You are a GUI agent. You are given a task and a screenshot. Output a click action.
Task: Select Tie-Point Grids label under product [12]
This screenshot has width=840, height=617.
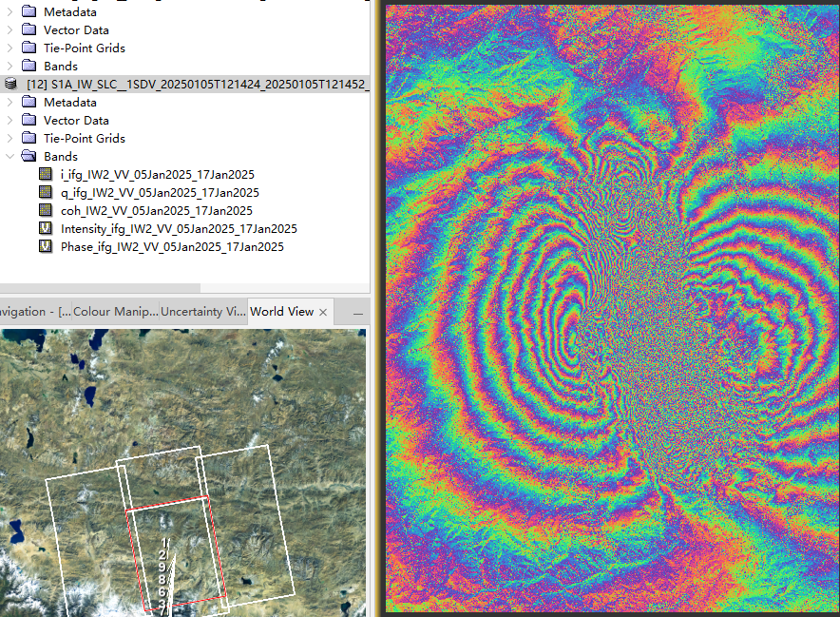[85, 138]
